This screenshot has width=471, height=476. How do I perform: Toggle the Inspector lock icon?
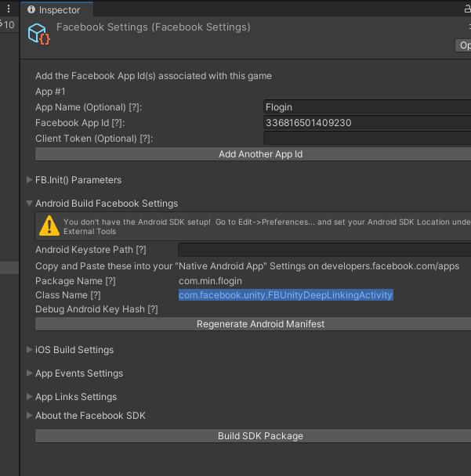tap(468, 9)
